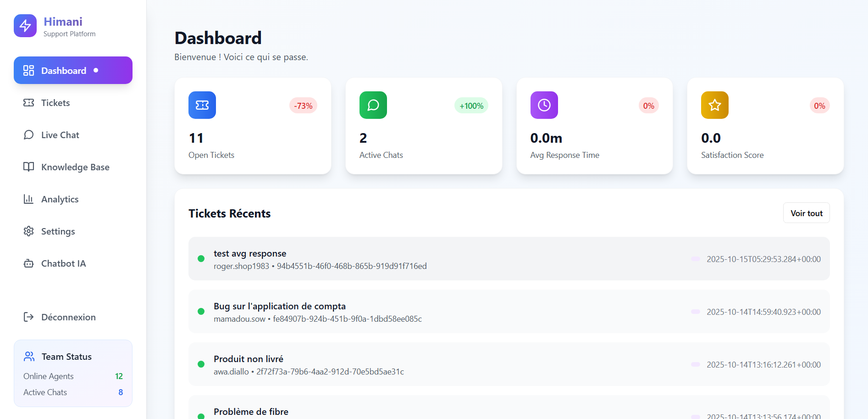This screenshot has width=868, height=419.
Task: Open the Avg Response Time card
Action: (595, 126)
